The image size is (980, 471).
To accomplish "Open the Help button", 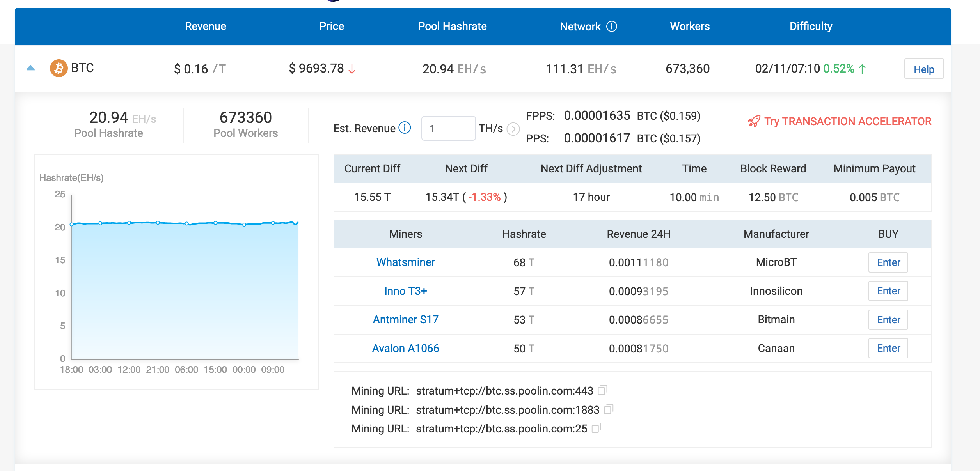I will [924, 69].
